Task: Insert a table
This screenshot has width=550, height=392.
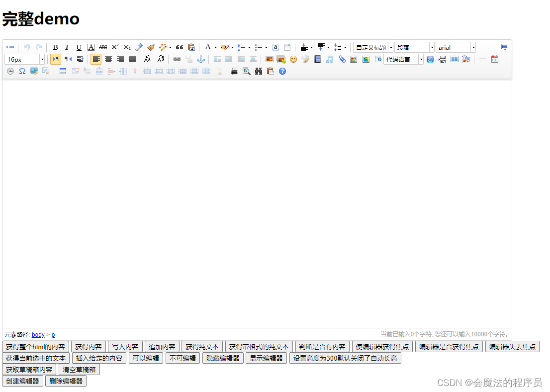Action: pyautogui.click(x=63, y=71)
